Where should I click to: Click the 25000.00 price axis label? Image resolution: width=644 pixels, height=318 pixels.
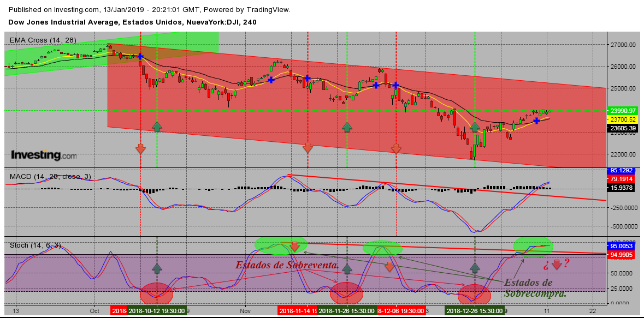pyautogui.click(x=623, y=88)
